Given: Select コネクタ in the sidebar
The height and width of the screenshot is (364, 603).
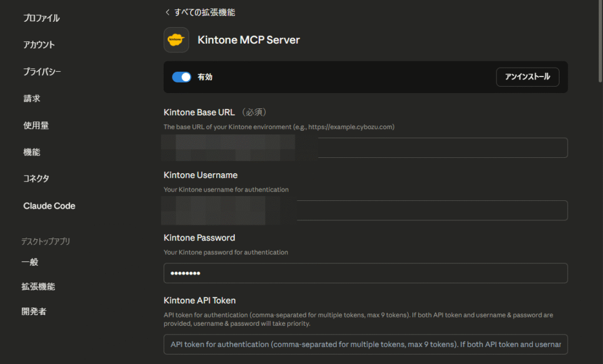Looking at the screenshot, I should 36,178.
